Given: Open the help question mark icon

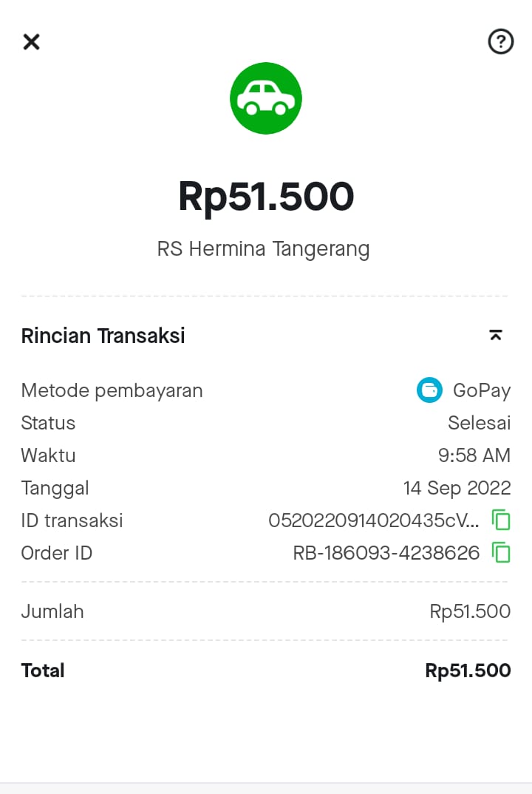Looking at the screenshot, I should click(500, 41).
